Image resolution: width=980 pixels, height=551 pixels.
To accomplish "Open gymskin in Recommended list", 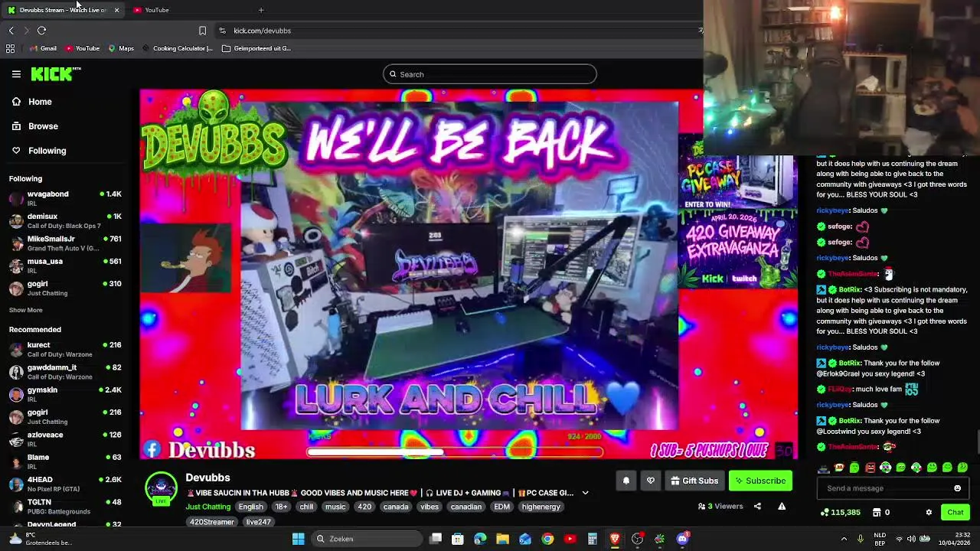I will pos(65,394).
